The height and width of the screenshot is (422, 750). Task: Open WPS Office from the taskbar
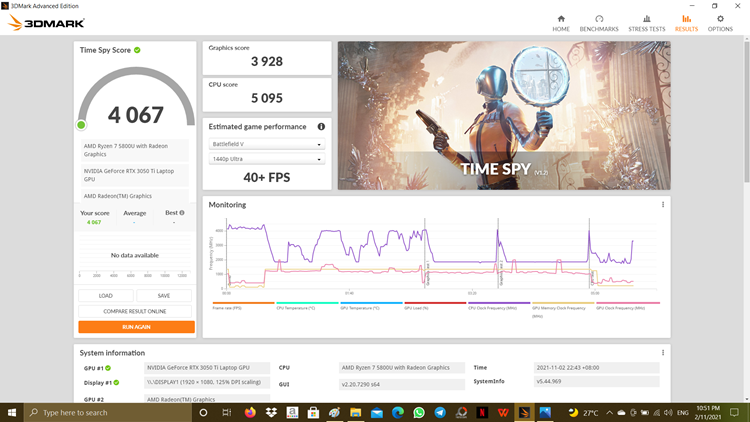click(x=503, y=412)
